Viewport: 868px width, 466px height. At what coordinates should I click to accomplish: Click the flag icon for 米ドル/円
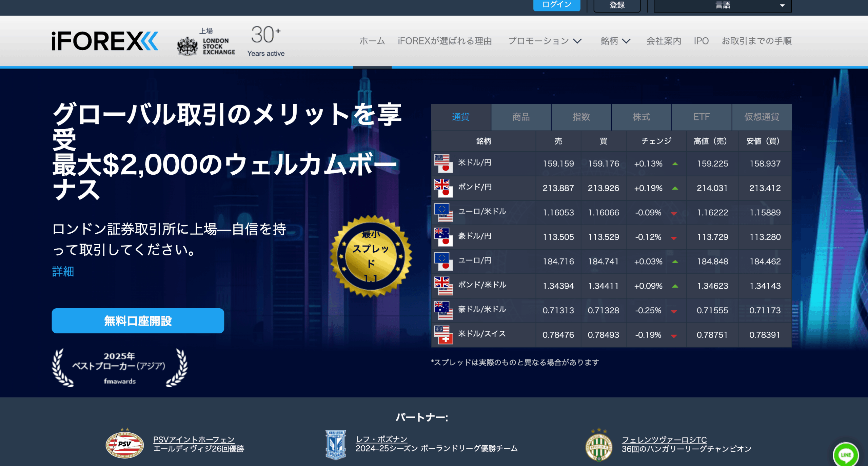coord(443,163)
